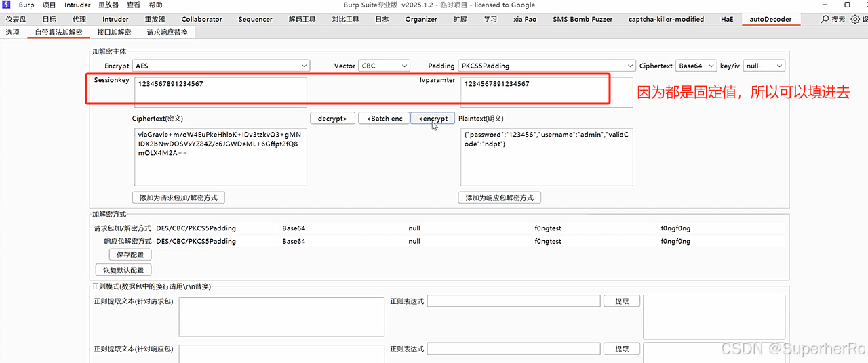Select DES/CBC/PKCS5Padding in 响应包解密方式 row
This screenshot has height=363, width=868.
tap(196, 241)
